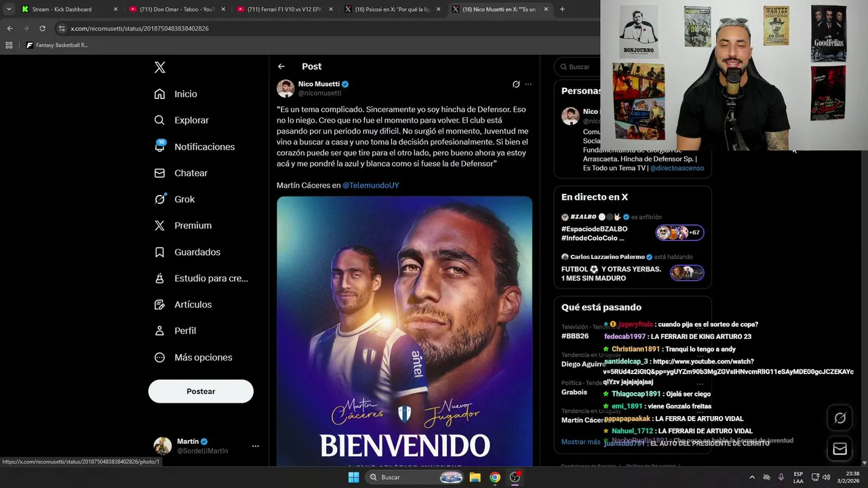Open Martín's account switcher at bottom
The height and width of the screenshot is (488, 868).
[x=207, y=446]
